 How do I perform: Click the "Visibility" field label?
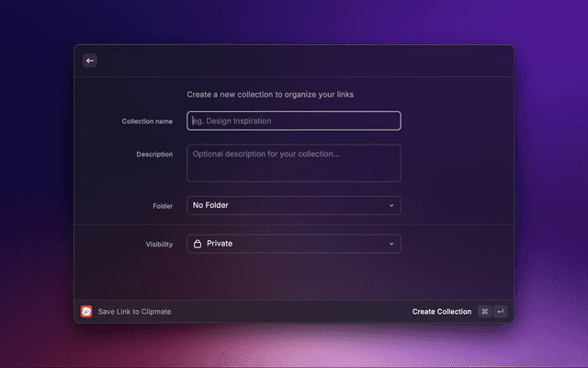[x=159, y=245]
